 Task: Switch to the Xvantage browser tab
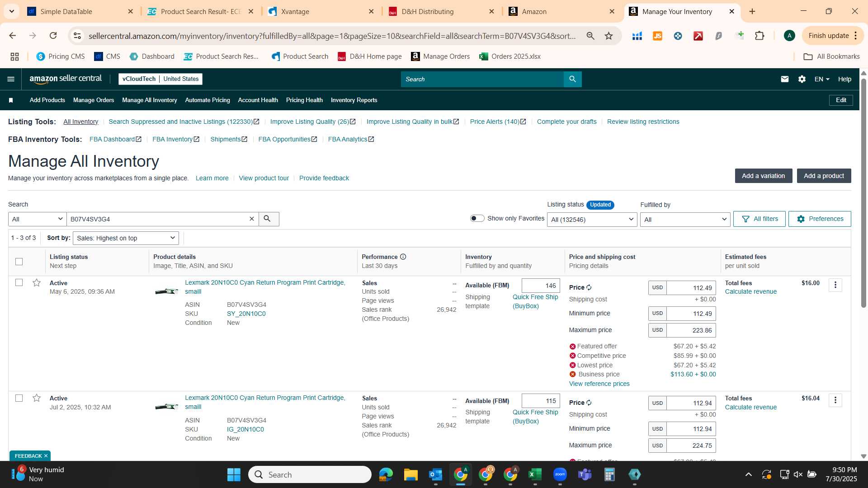pos(321,11)
